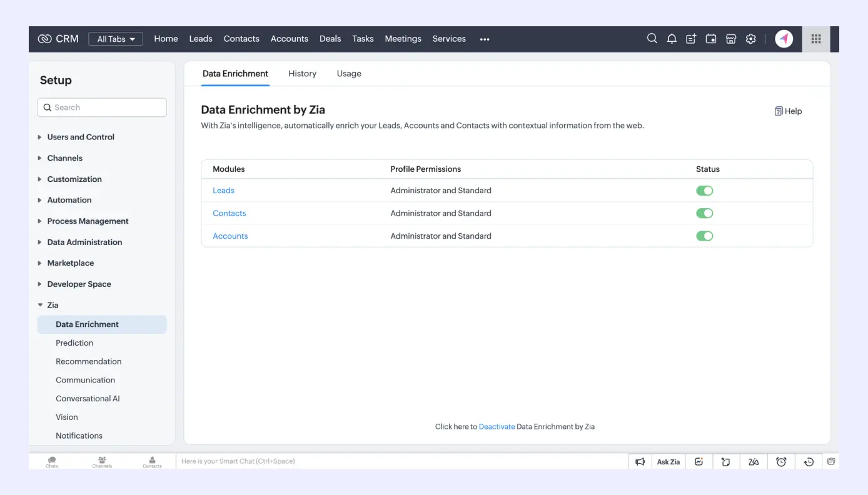Open the alarm clock reminders icon
The image size is (868, 495).
coord(781,462)
